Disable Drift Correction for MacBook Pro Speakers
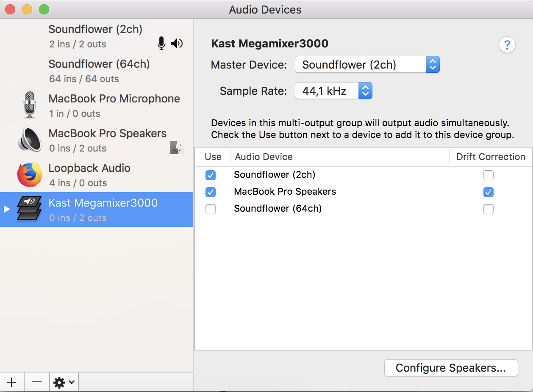533x392 pixels. point(488,192)
